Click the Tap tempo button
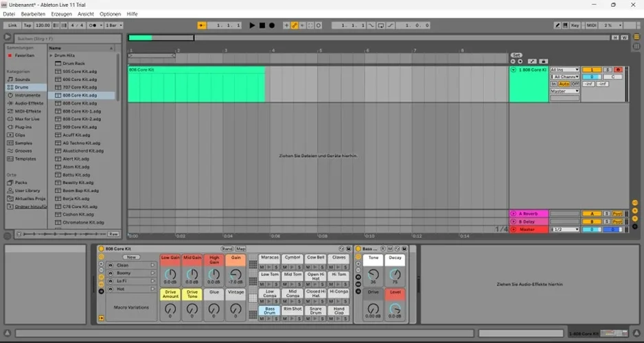Screen dimensions: 644x343 tap(27, 25)
